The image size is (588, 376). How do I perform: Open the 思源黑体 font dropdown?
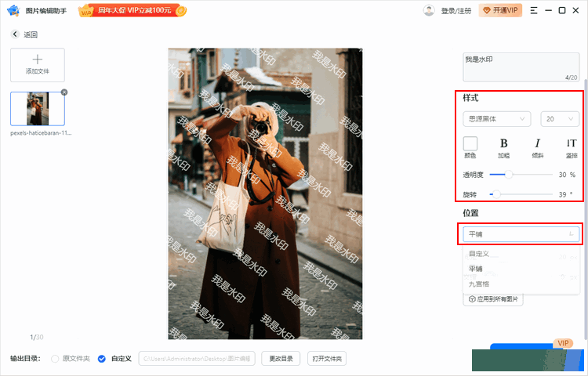click(496, 119)
